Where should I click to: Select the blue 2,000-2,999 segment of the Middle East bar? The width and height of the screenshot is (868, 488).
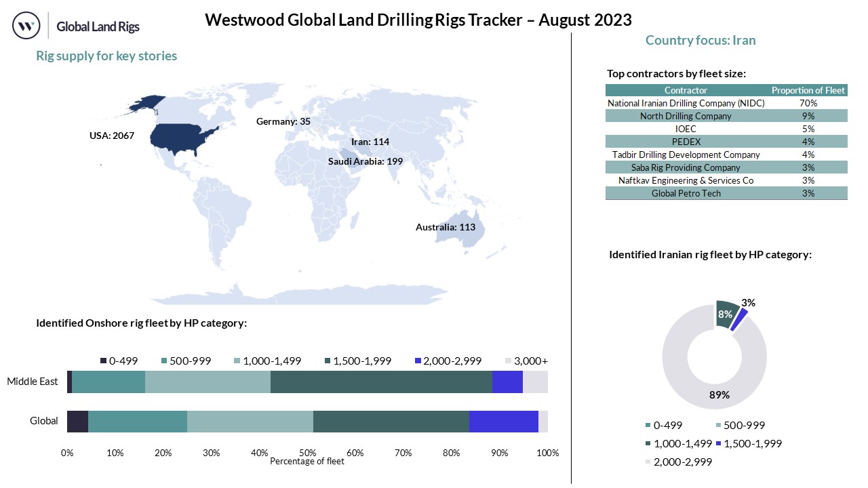(507, 382)
